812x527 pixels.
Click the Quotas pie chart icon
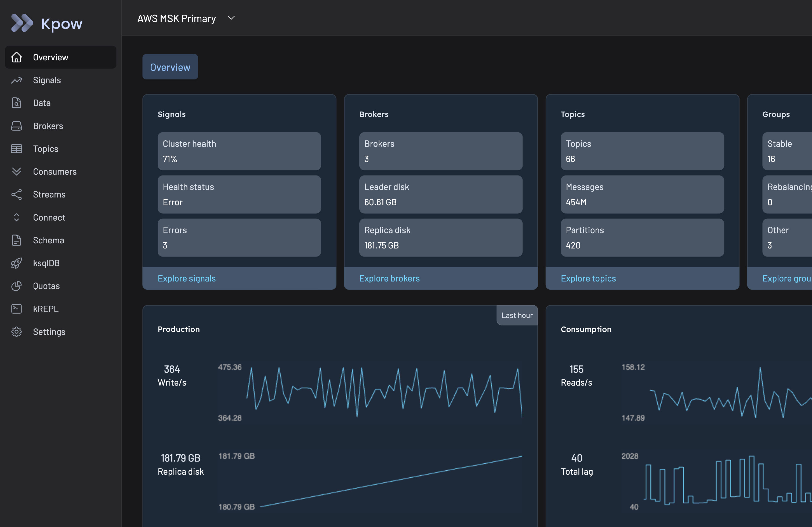click(16, 286)
